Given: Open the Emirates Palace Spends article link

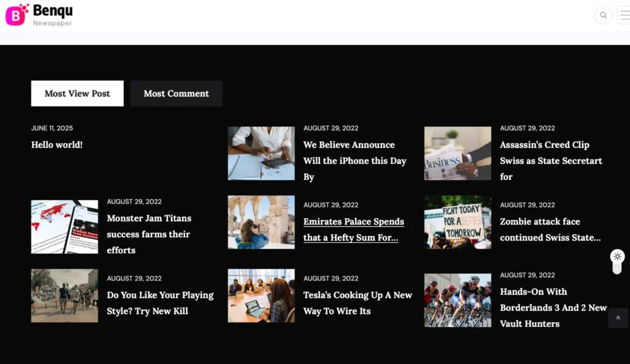Looking at the screenshot, I should point(353,229).
